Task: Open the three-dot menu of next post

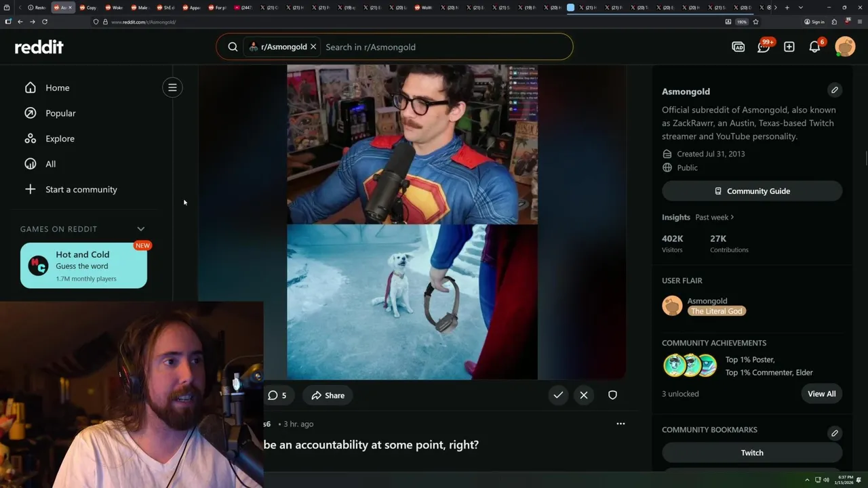Action: [620, 424]
